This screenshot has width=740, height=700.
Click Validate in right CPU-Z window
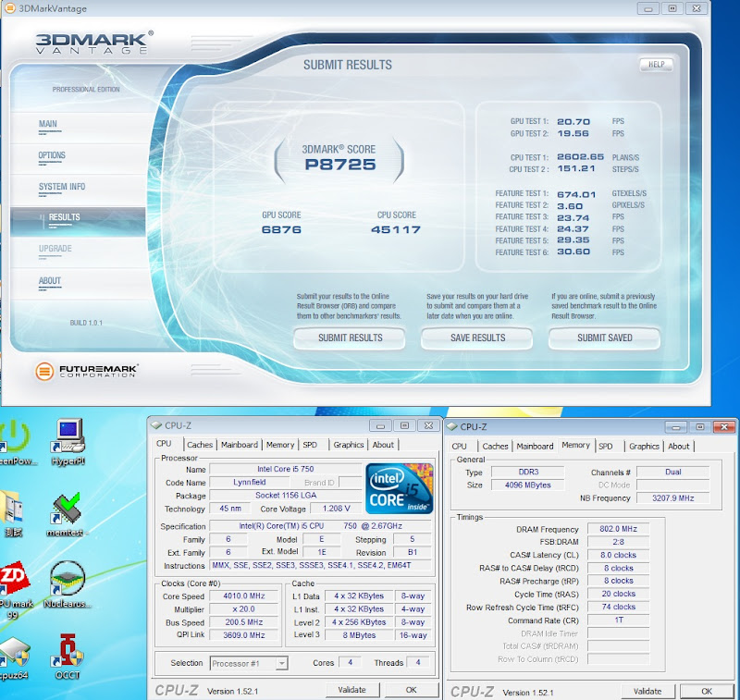647,691
